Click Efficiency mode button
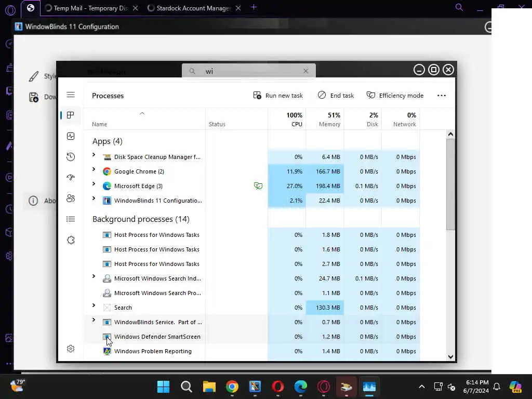This screenshot has height=399, width=532. click(x=395, y=96)
